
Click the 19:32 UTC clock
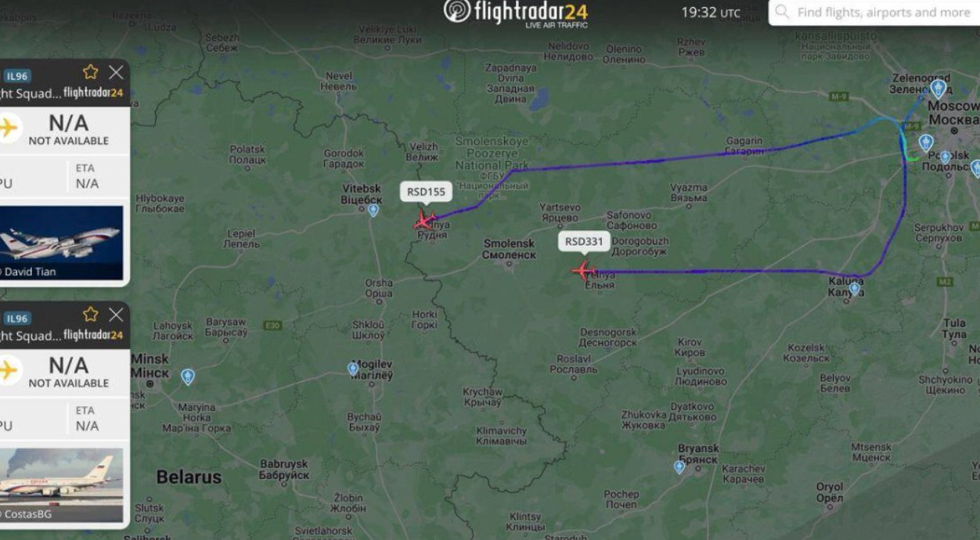[710, 13]
